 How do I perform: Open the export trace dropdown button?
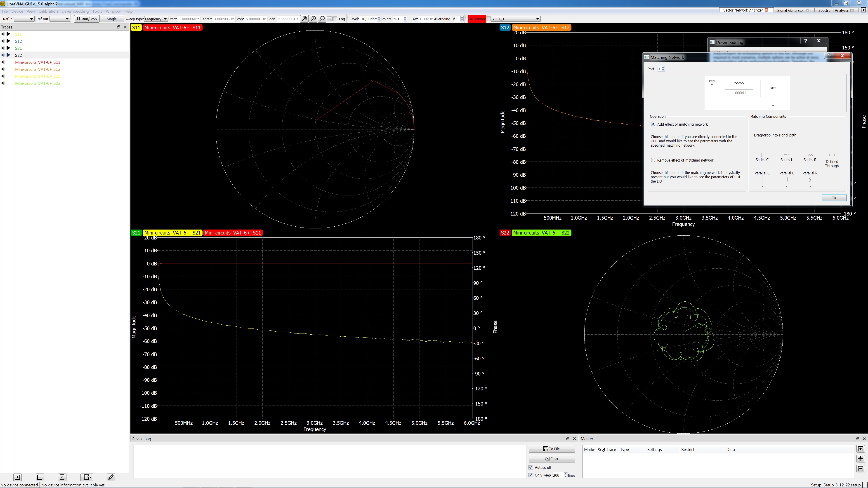pos(87,477)
